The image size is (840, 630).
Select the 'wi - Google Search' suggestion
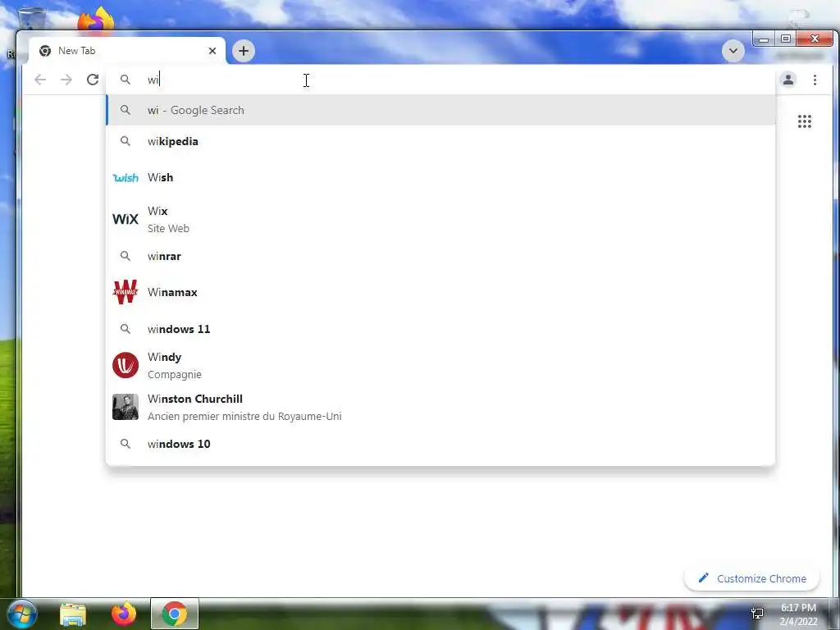[x=441, y=110]
